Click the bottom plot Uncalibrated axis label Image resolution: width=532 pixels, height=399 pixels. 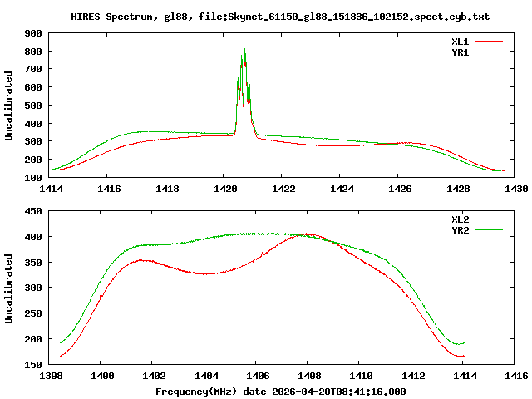point(8,288)
